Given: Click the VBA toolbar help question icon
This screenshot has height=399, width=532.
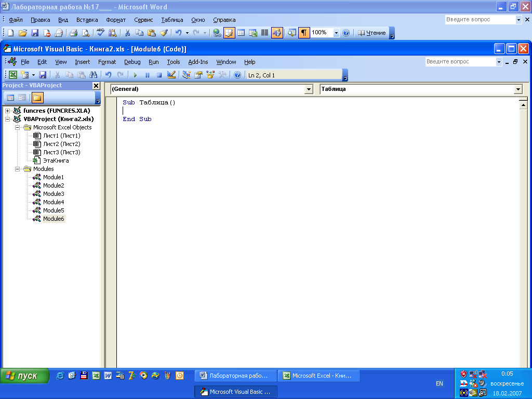Looking at the screenshot, I should pyautogui.click(x=237, y=75).
